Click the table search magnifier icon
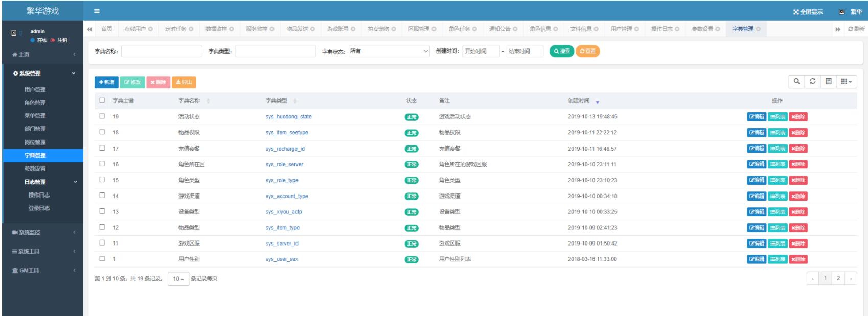The image size is (868, 316). click(796, 82)
